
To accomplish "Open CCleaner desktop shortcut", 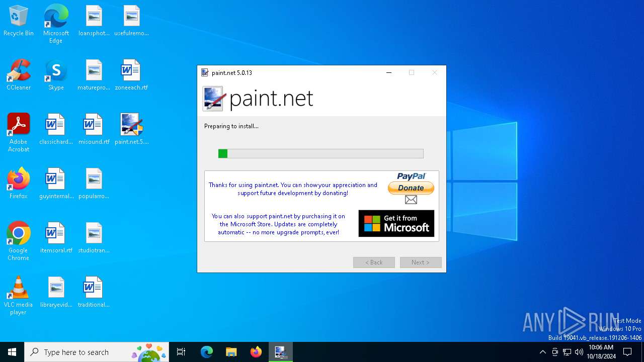I will [x=19, y=75].
